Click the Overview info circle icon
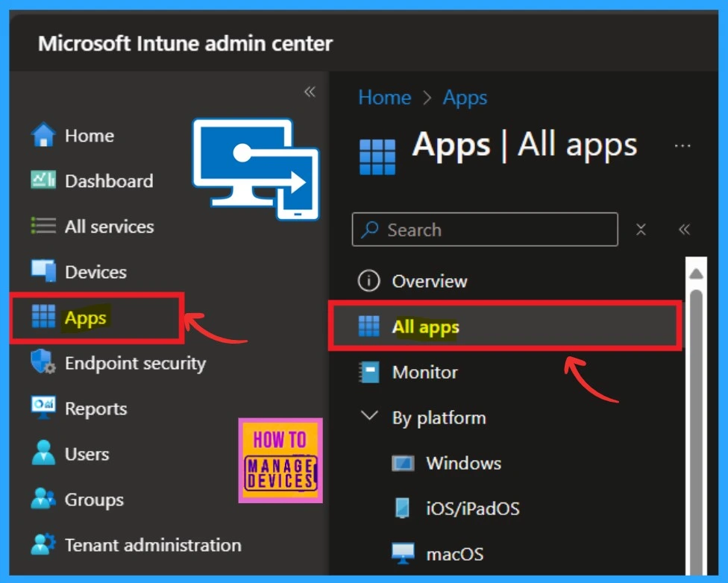Screen dimensions: 728x583 tap(368, 280)
